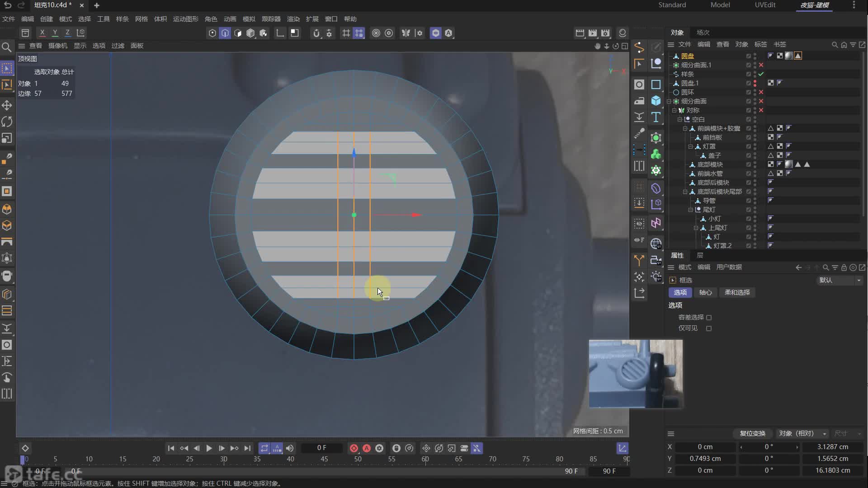
Task: Enable the 容差选择 checkbox
Action: [709, 318]
